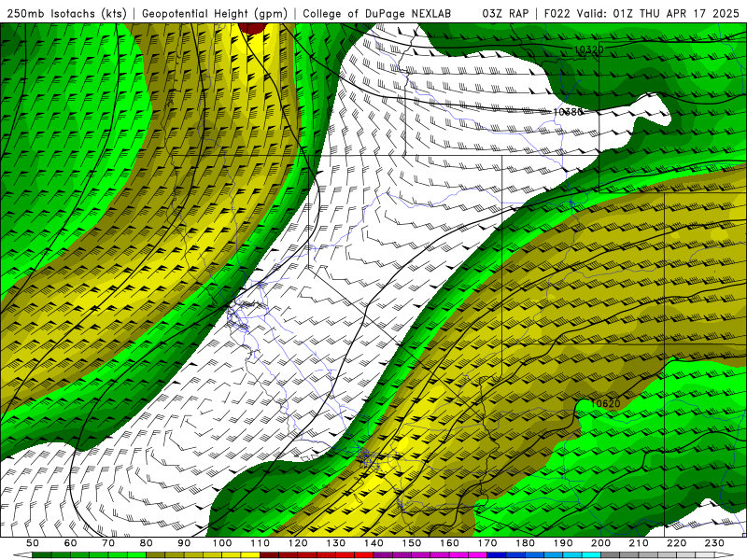Click the 130 value on the color scale

335,543
